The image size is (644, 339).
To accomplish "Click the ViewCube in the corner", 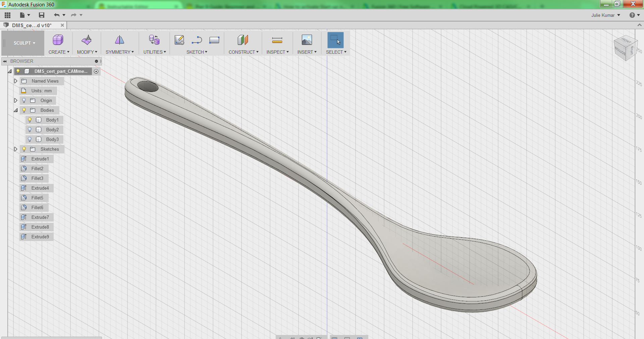I will tap(625, 48).
